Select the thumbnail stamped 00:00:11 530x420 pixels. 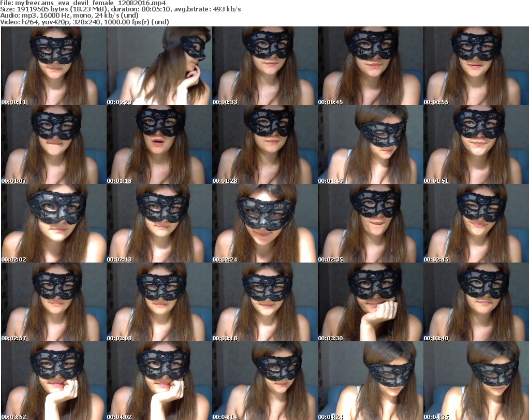(x=54, y=66)
